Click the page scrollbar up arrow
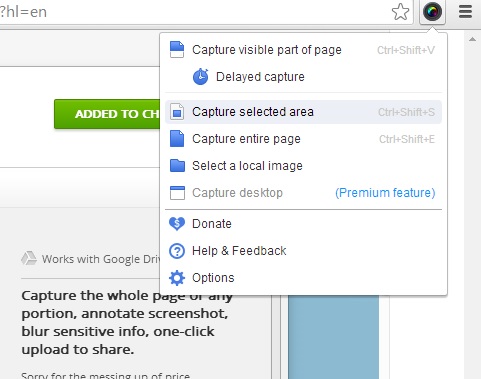Image resolution: width=481 pixels, height=379 pixels. [x=472, y=39]
